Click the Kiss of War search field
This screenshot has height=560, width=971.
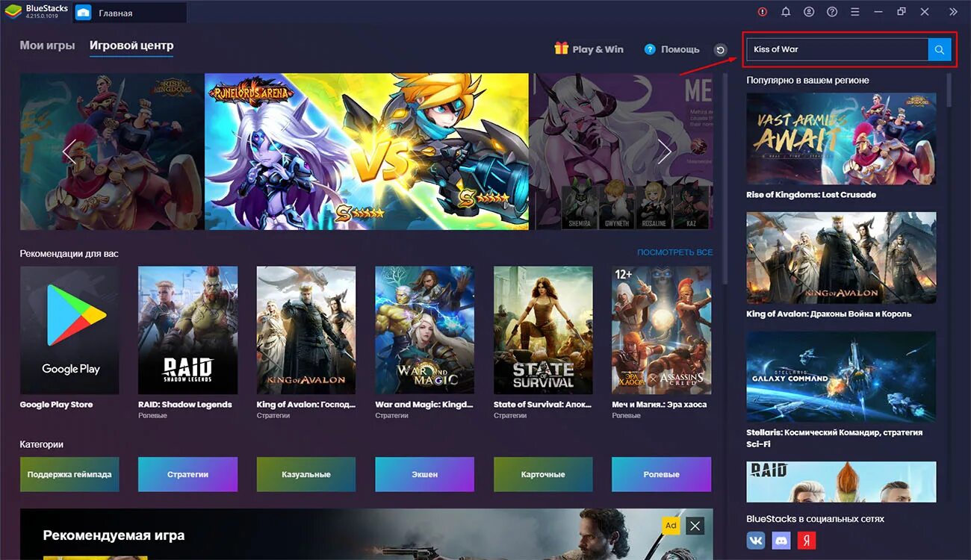(837, 49)
